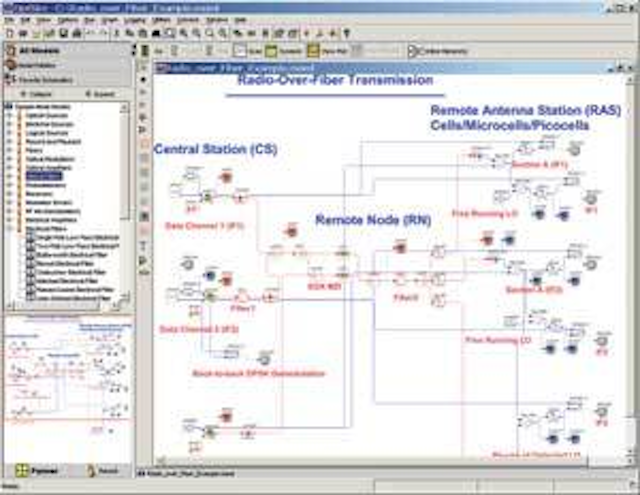Screen dimensions: 640x495
Task: Click the 'Radio-Over-Fiber Transmission' title text
Action: click(335, 80)
